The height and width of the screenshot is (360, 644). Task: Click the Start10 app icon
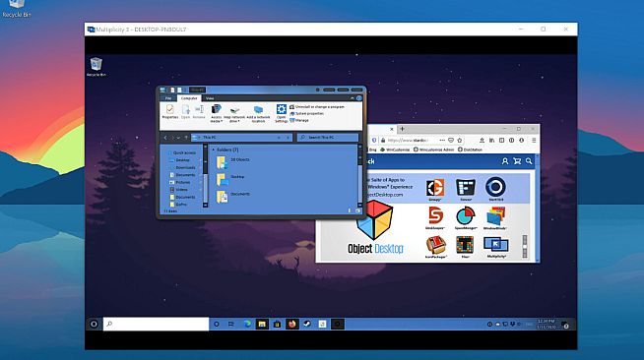pyautogui.click(x=495, y=187)
